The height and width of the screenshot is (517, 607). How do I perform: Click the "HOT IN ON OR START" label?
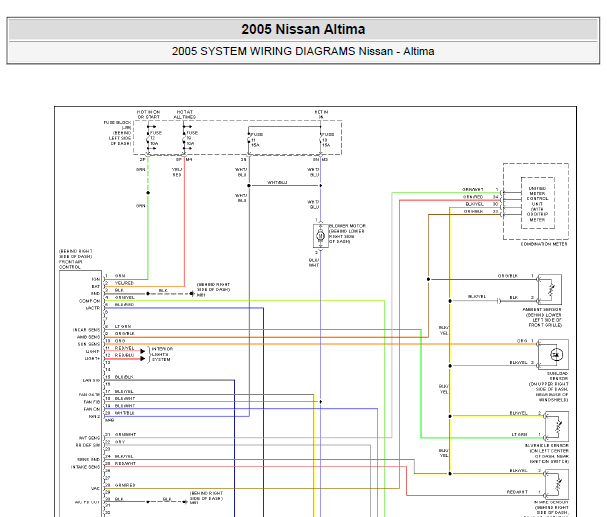point(148,114)
